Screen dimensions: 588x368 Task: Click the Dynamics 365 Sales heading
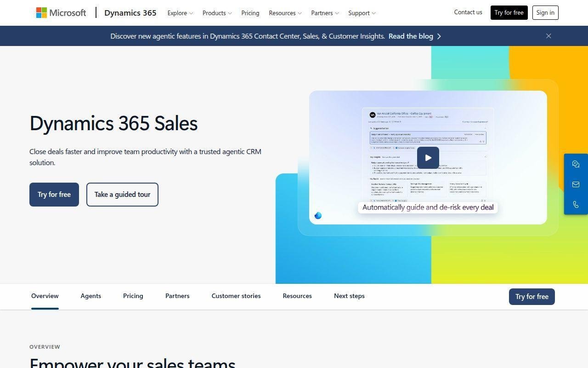pos(113,123)
